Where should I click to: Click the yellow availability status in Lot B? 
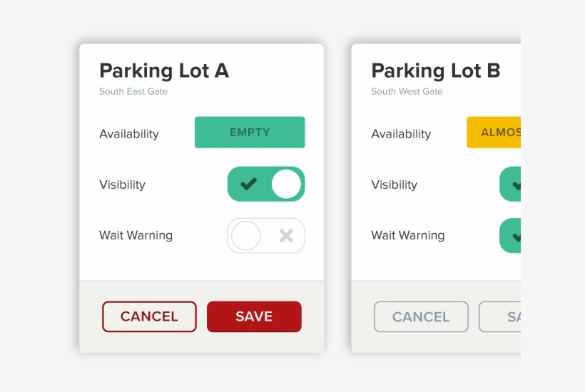tap(494, 133)
